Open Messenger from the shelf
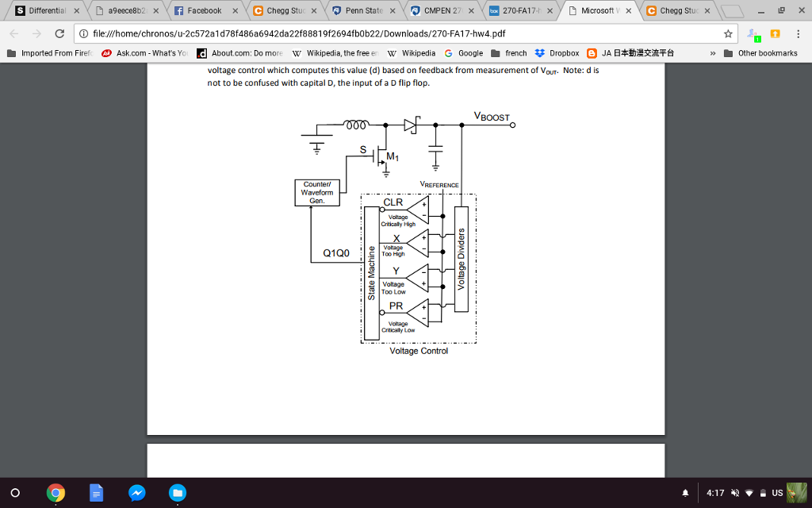812x508 pixels. click(136, 493)
